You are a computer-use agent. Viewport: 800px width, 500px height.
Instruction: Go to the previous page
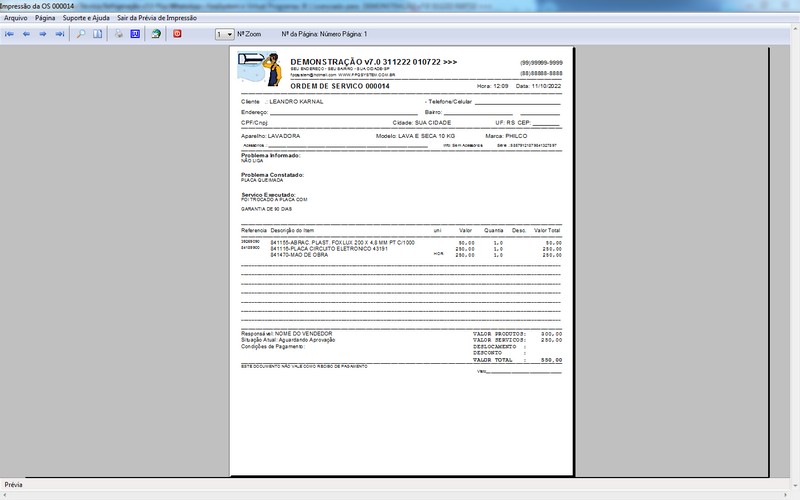26,34
